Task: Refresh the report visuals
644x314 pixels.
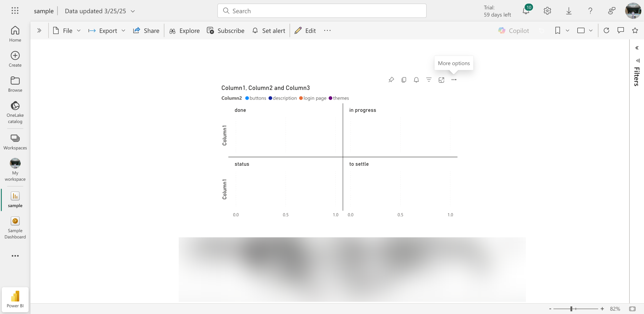Action: 606,31
